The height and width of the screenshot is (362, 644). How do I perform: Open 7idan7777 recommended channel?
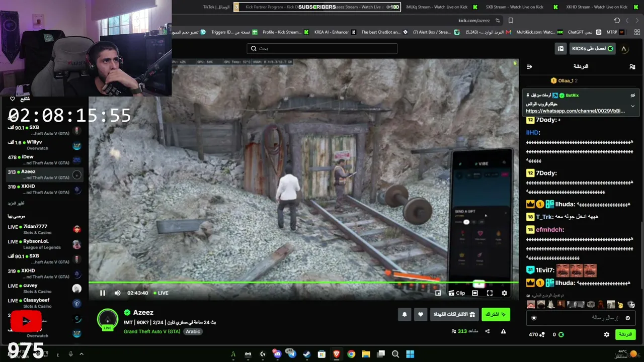[44, 229]
